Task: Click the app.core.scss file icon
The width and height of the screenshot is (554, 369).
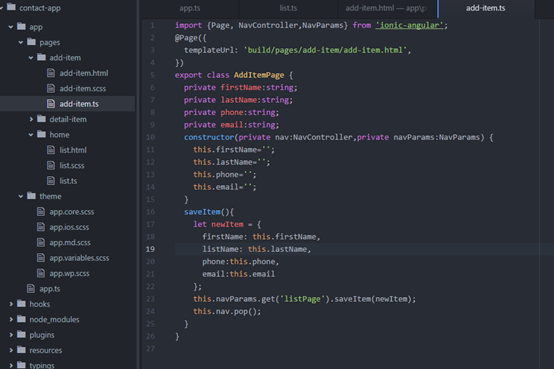Action: click(41, 212)
